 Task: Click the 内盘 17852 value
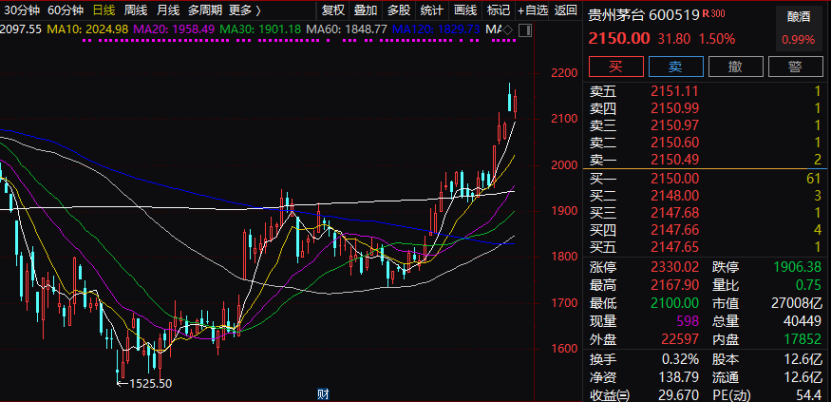[x=802, y=340]
